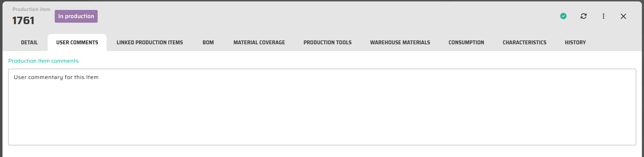View the History tab
This screenshot has width=644, height=157.
click(575, 43)
